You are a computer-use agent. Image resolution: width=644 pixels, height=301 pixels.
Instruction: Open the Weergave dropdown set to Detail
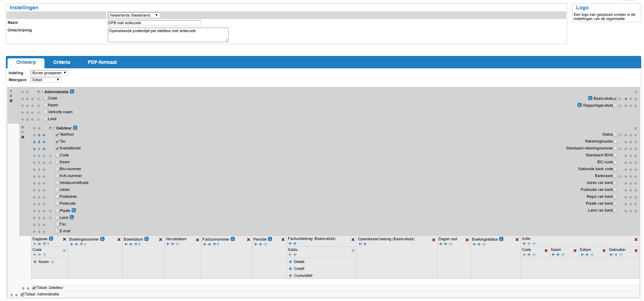[46, 80]
